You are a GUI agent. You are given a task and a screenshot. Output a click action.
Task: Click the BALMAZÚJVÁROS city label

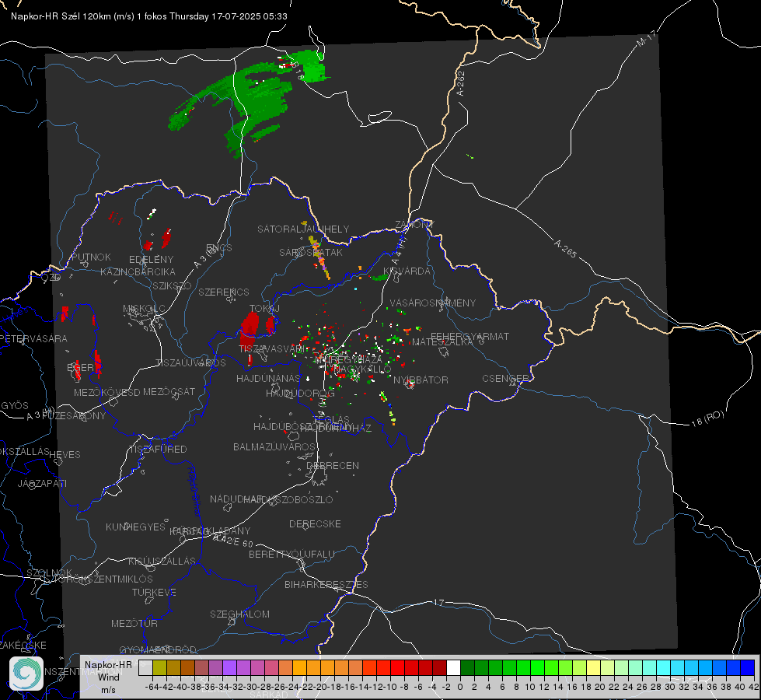click(x=274, y=446)
